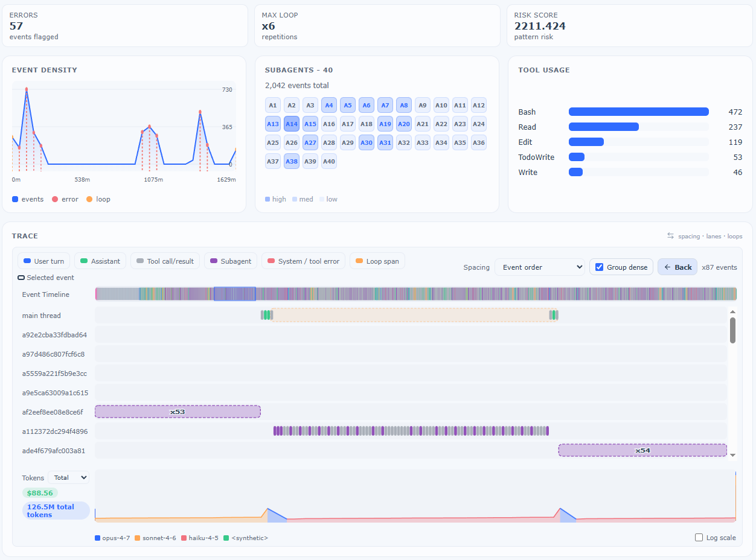Select subagent A5 tile
Image resolution: width=756 pixels, height=560 pixels.
(x=348, y=106)
